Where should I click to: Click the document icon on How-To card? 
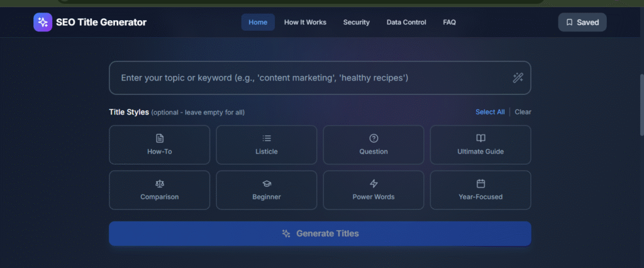pyautogui.click(x=160, y=138)
